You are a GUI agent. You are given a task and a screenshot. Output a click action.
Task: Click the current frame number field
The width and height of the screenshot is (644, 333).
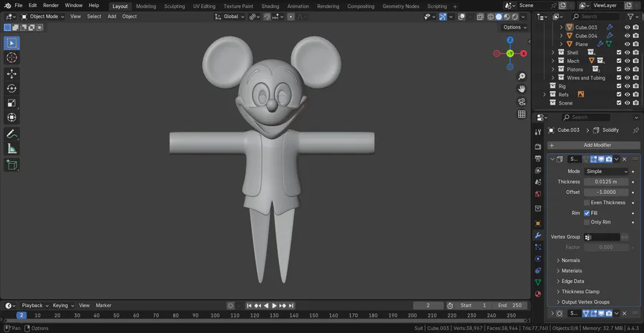click(x=428, y=306)
